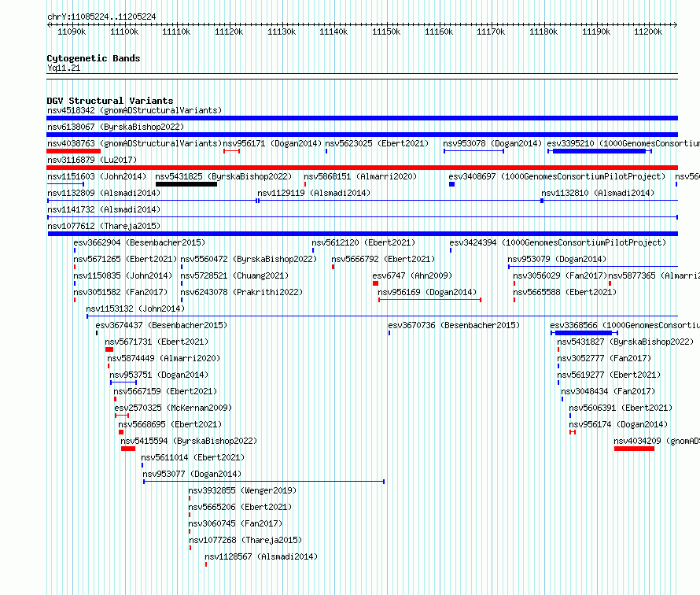Open nsv5665206 (Ebert2021) label
This screenshot has width=700, height=595.
[240, 507]
